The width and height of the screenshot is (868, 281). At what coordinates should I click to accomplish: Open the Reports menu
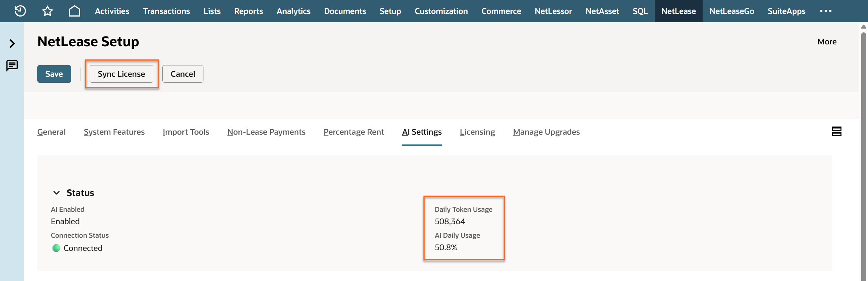(x=249, y=11)
